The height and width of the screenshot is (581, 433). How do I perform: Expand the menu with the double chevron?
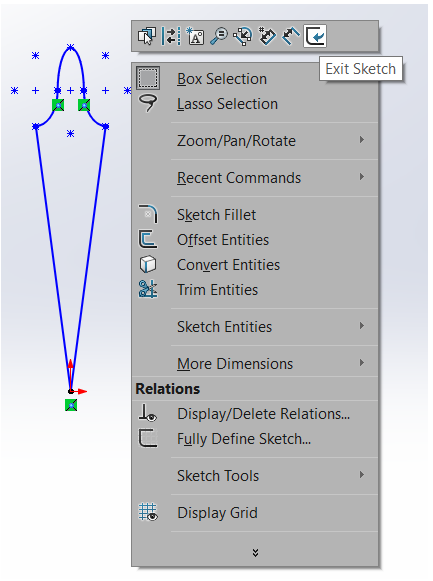(x=255, y=553)
